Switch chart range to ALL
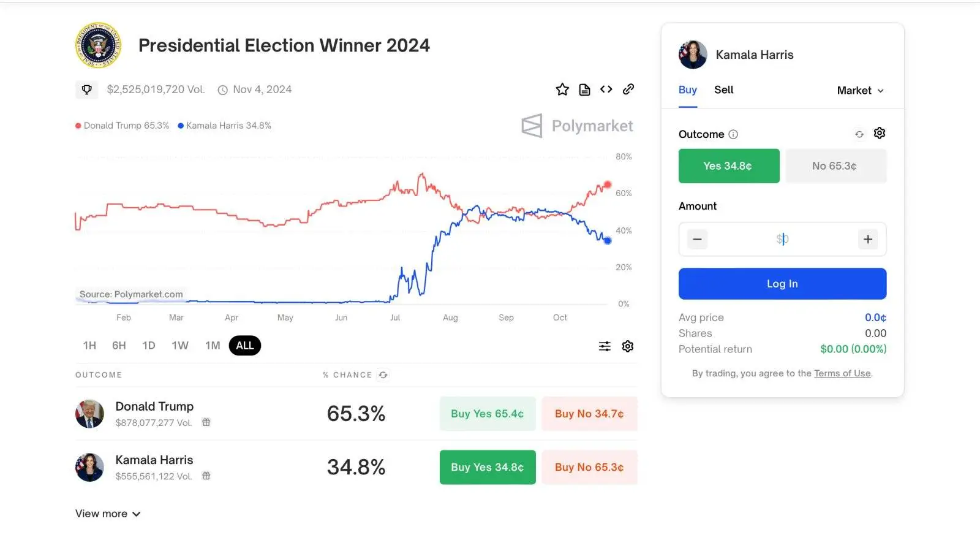This screenshot has height=551, width=980. coord(244,346)
